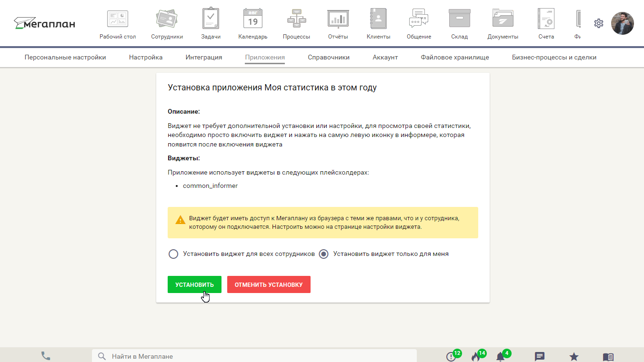
Task: Click the Установка приложения title text
Action: tap(272, 88)
